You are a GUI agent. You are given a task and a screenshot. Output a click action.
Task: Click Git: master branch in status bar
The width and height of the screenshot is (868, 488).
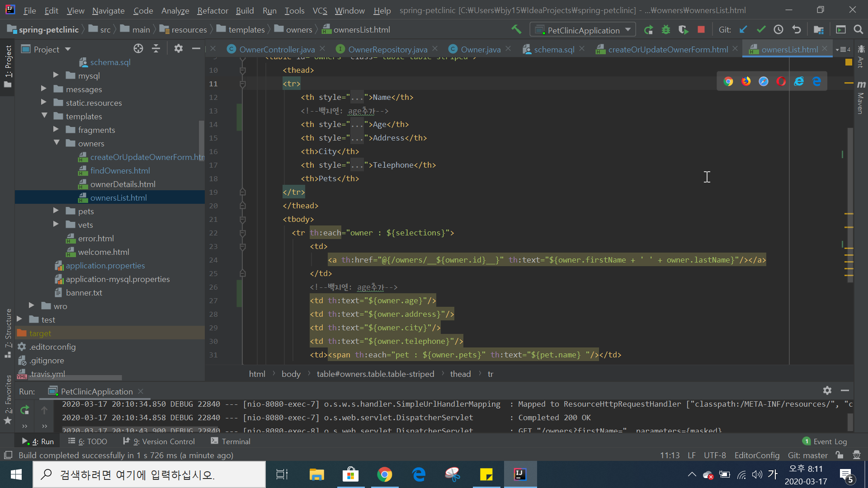(x=807, y=455)
